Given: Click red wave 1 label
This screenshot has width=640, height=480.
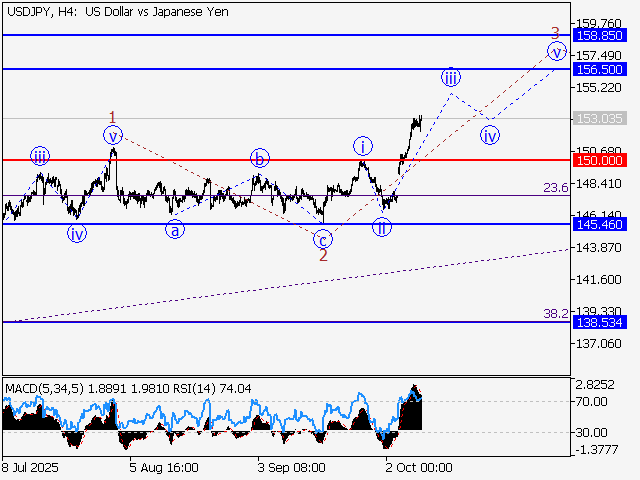Looking at the screenshot, I should [x=113, y=116].
